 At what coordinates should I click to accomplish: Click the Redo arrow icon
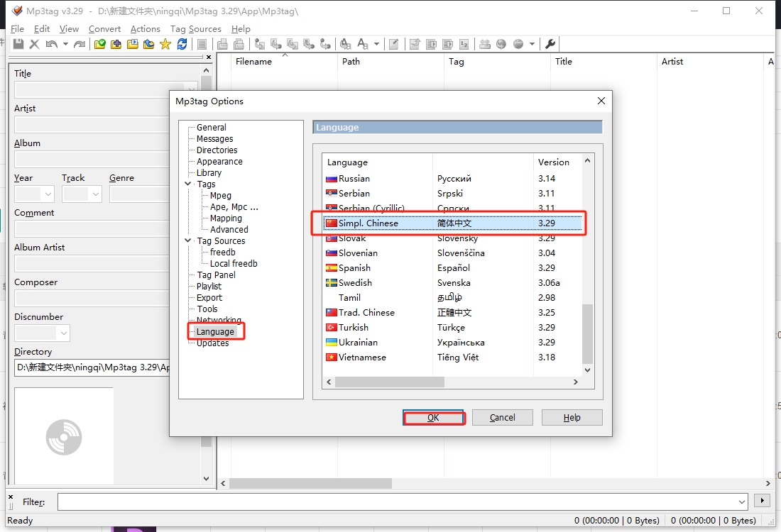point(80,44)
